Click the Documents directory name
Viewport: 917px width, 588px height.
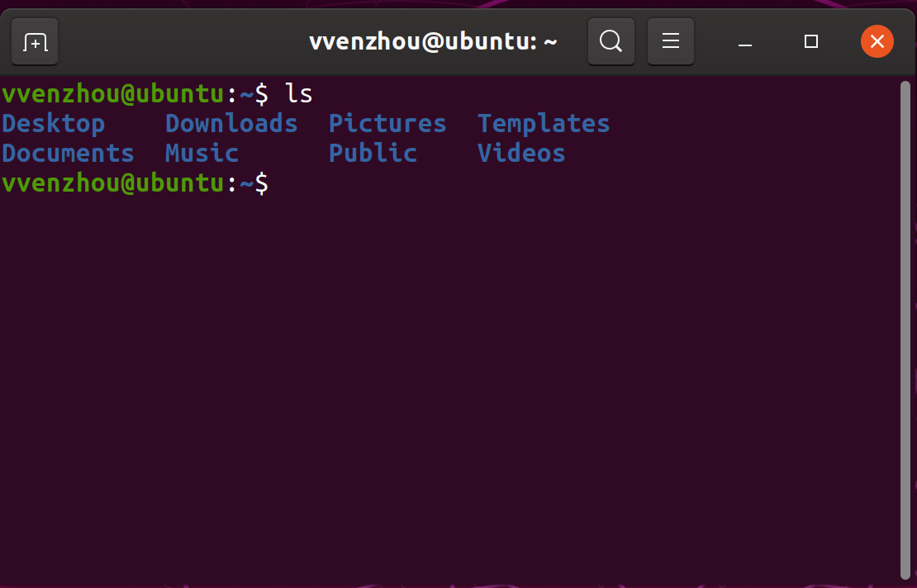pyautogui.click(x=68, y=154)
